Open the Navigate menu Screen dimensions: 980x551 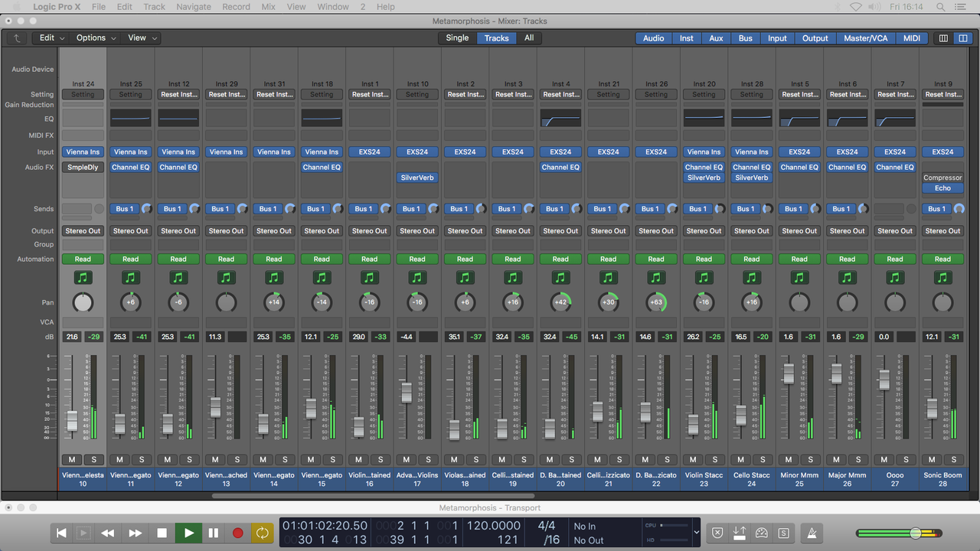[x=194, y=7]
